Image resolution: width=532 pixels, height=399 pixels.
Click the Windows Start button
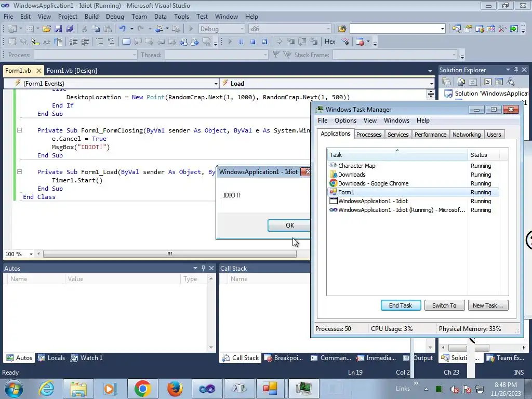(x=14, y=389)
